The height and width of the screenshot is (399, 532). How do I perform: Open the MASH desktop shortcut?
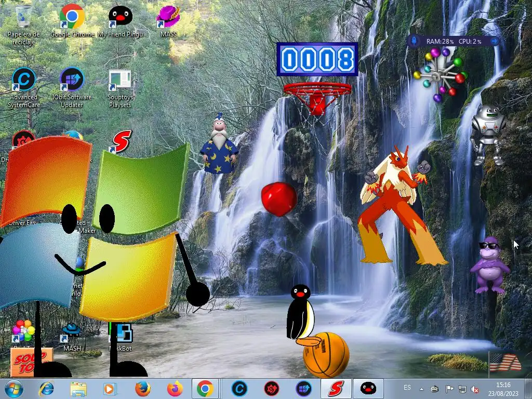pyautogui.click(x=72, y=337)
